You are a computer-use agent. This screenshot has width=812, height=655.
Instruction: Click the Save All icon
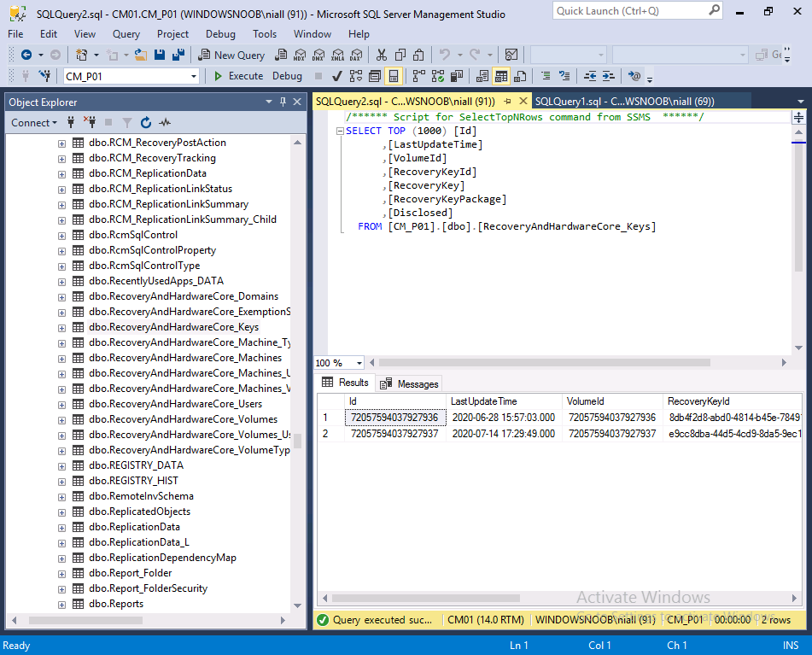(178, 55)
